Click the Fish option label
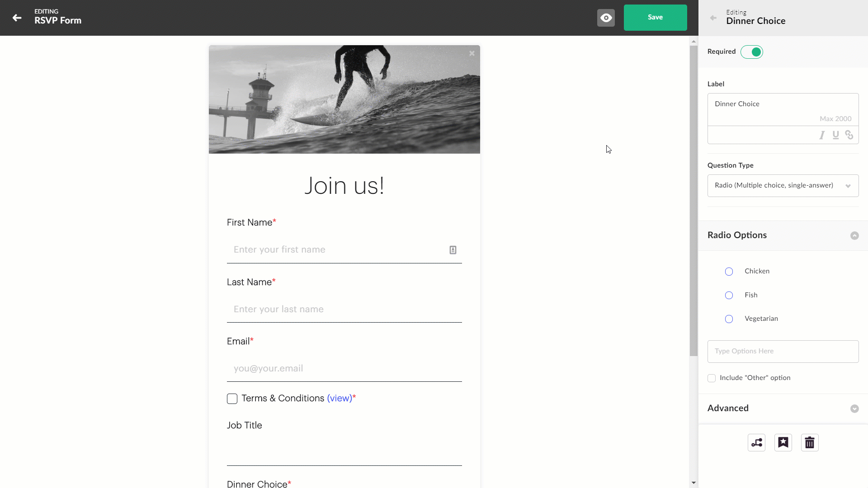Viewport: 868px width, 488px height. 751,295
